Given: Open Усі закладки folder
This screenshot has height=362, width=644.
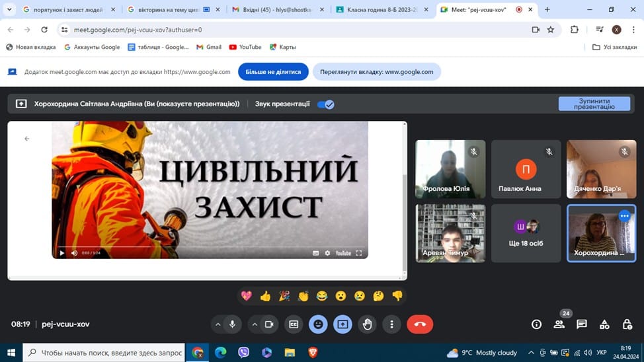Looking at the screenshot, I should click(x=615, y=47).
